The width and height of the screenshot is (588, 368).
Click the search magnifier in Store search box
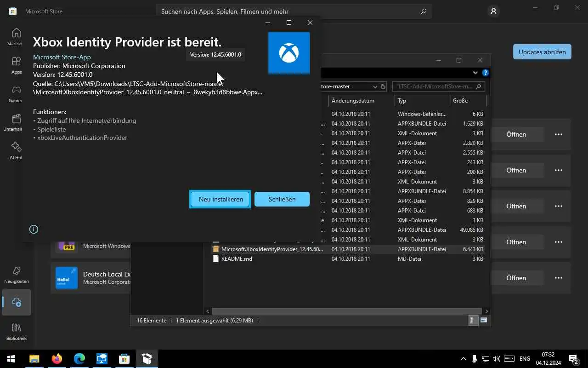[x=424, y=11]
